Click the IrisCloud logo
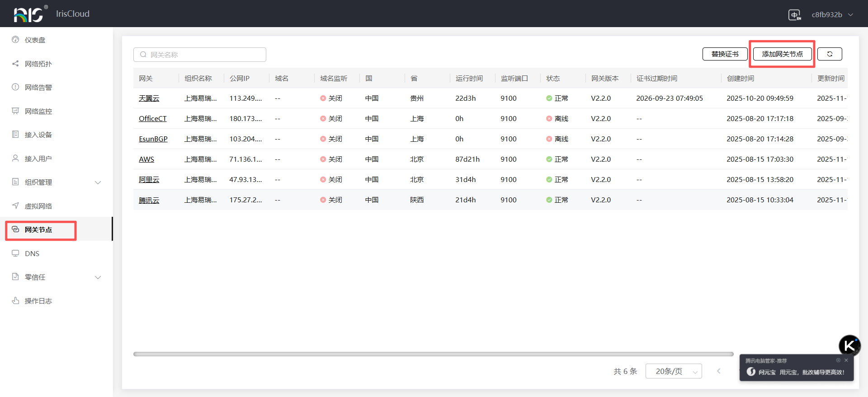The image size is (868, 397). pos(30,14)
